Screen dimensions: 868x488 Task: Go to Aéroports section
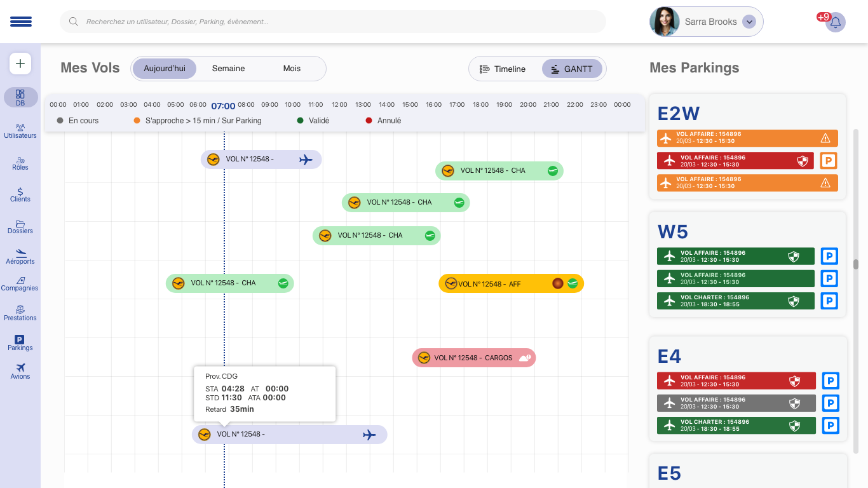coord(20,257)
